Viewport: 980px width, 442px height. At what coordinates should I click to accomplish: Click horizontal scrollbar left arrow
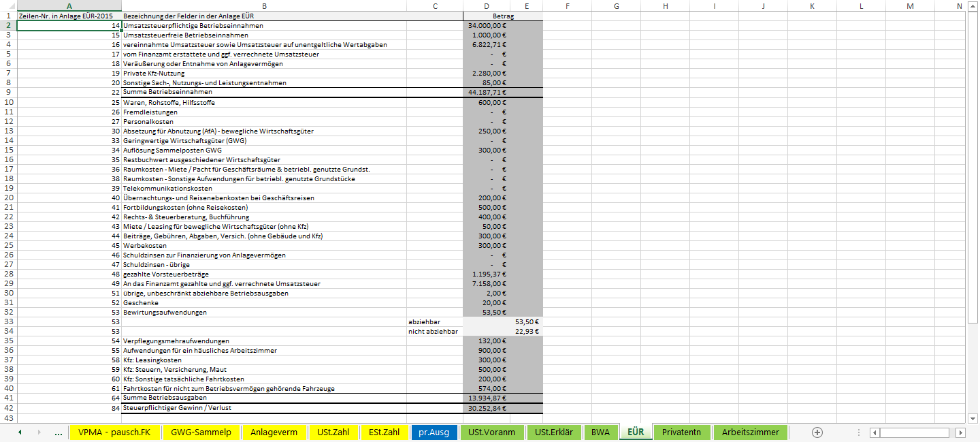tap(875, 432)
